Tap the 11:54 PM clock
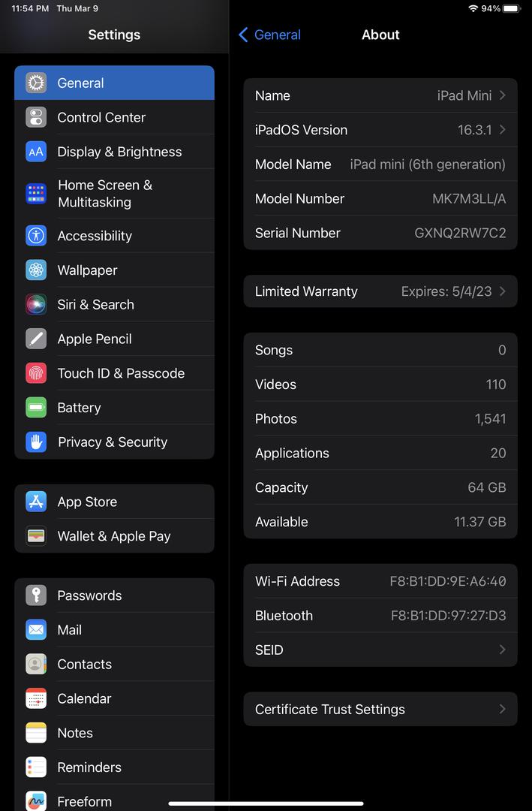Viewport: 532px width, 811px height. tap(30, 8)
